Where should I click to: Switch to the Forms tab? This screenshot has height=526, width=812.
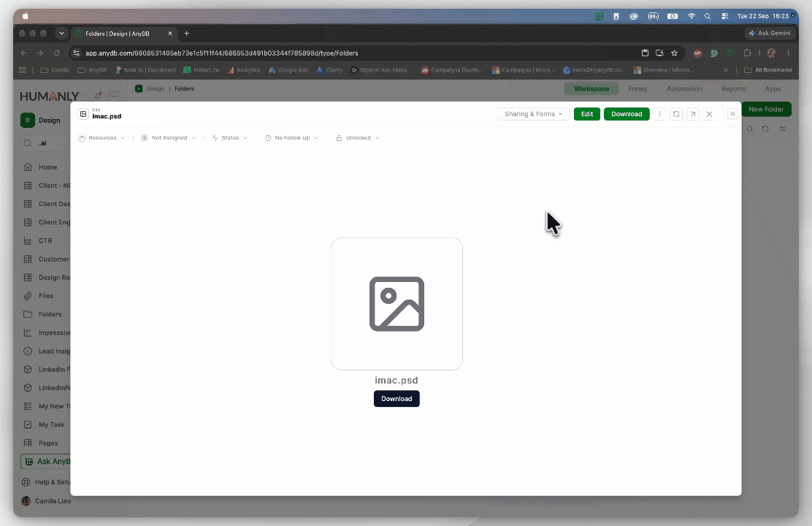tap(637, 88)
